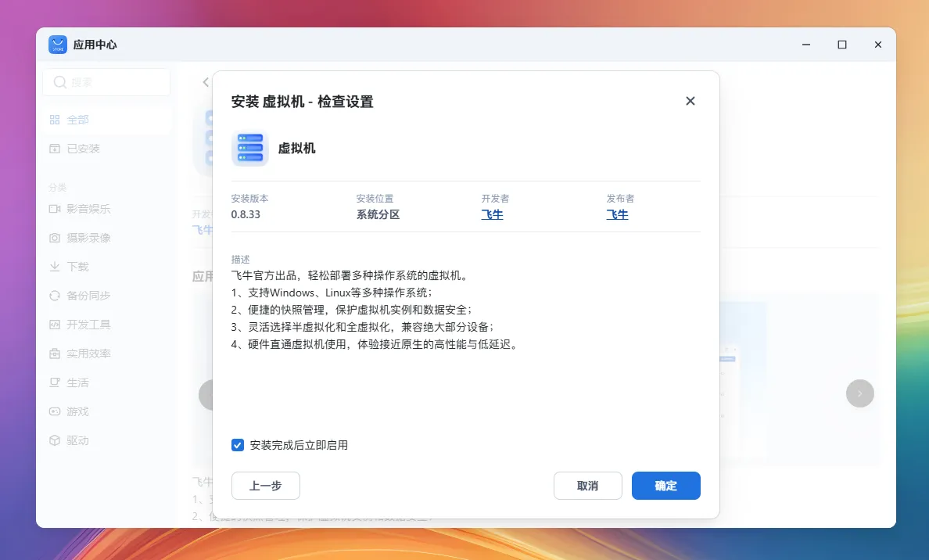The height and width of the screenshot is (560, 929).
Task: Open the 下载 category
Action: (x=77, y=267)
